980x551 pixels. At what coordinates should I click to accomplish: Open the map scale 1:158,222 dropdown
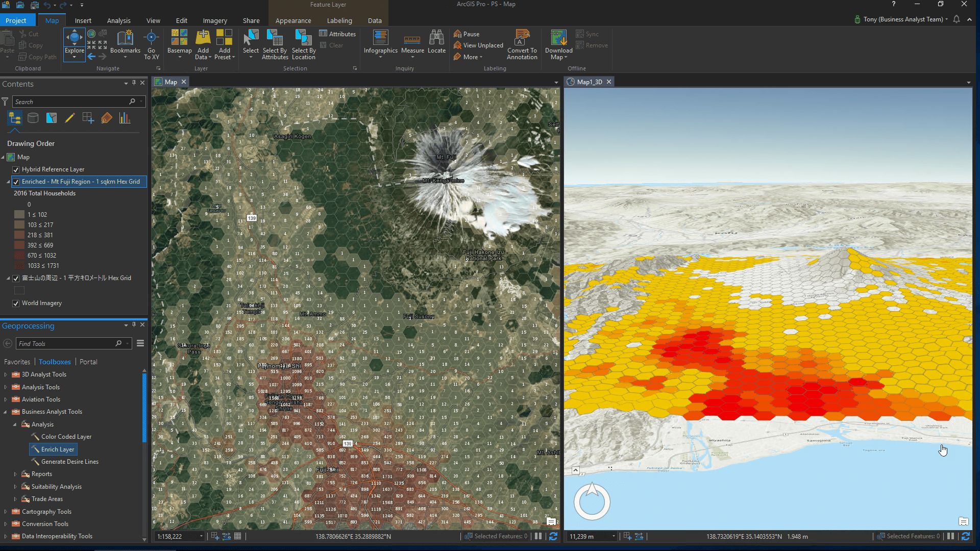point(201,536)
